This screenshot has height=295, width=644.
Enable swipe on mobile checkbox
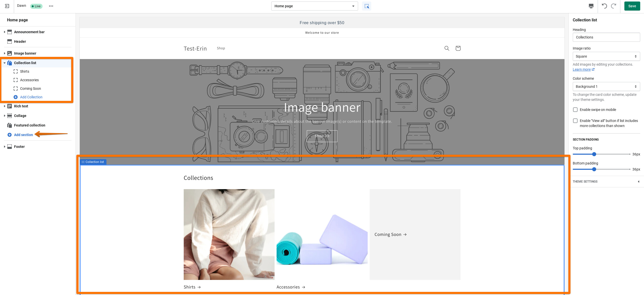(575, 110)
